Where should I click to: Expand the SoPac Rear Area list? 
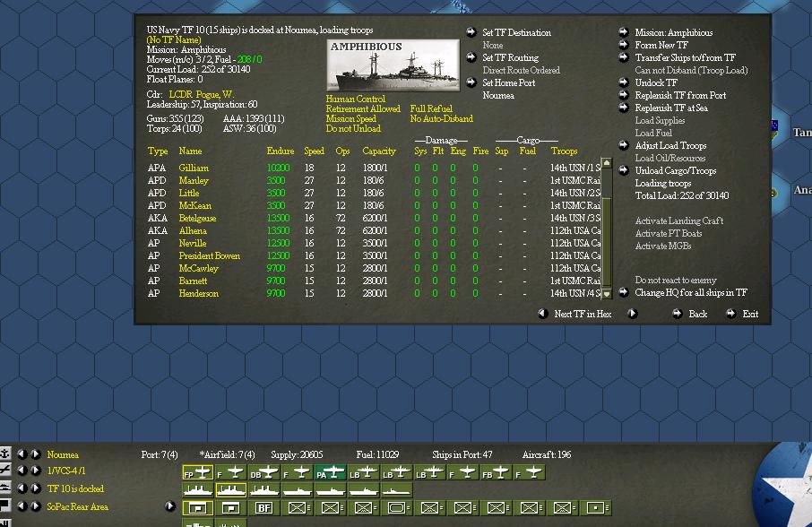click(169, 507)
